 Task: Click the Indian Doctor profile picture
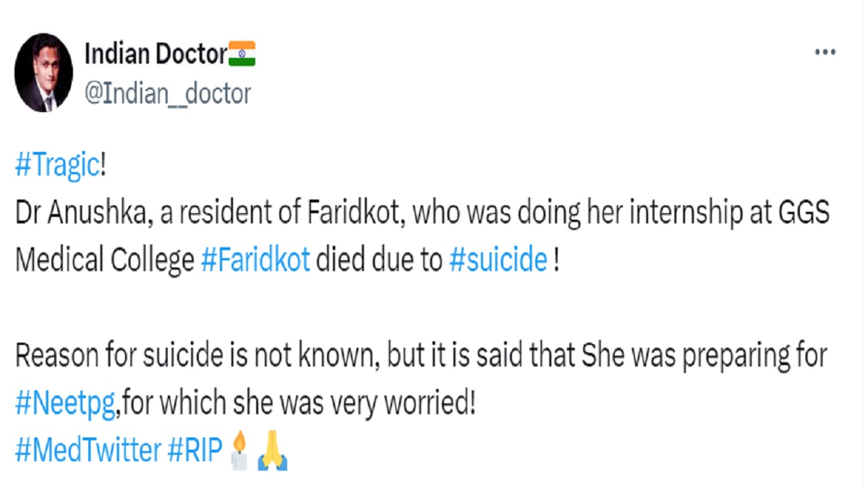pos(44,72)
